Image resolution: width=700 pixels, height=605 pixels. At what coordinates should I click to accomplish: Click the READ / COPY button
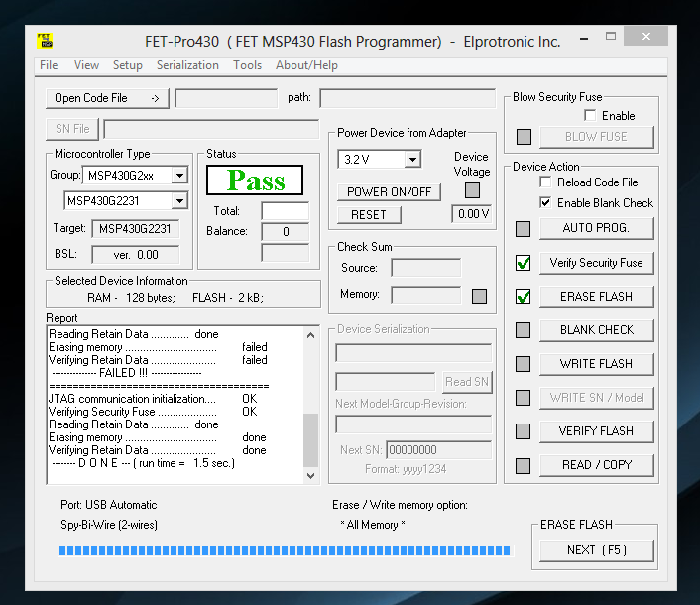[x=597, y=465]
